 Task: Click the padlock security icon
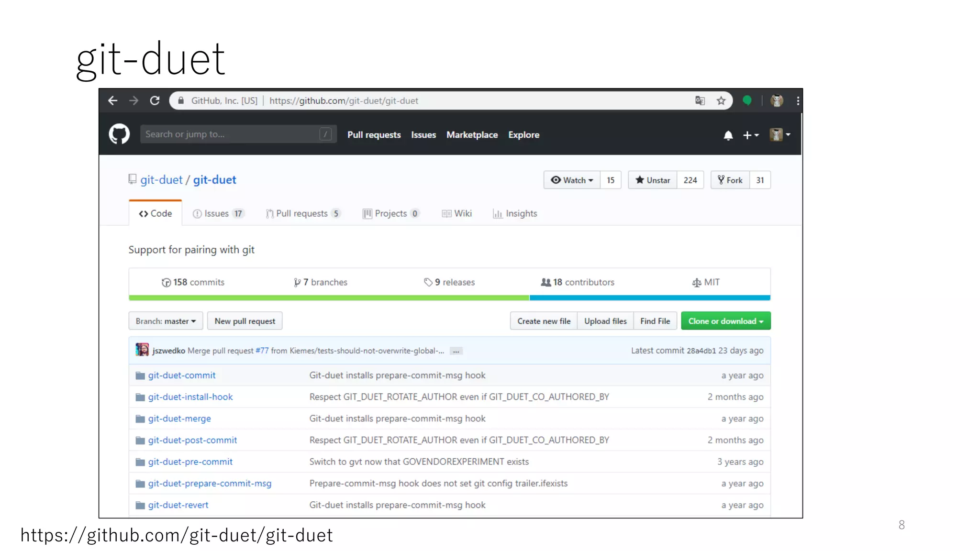(181, 100)
